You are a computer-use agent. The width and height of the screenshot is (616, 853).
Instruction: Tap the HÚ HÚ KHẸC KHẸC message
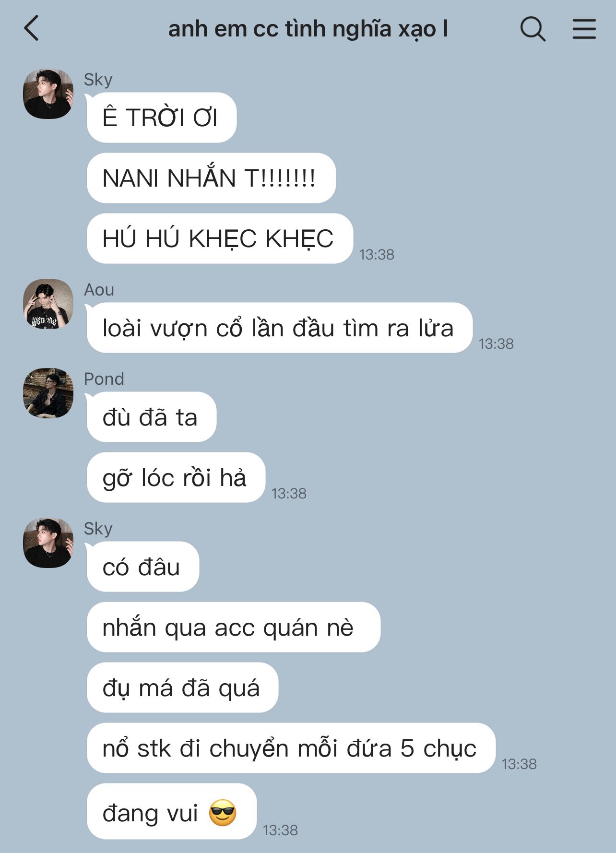(x=220, y=238)
